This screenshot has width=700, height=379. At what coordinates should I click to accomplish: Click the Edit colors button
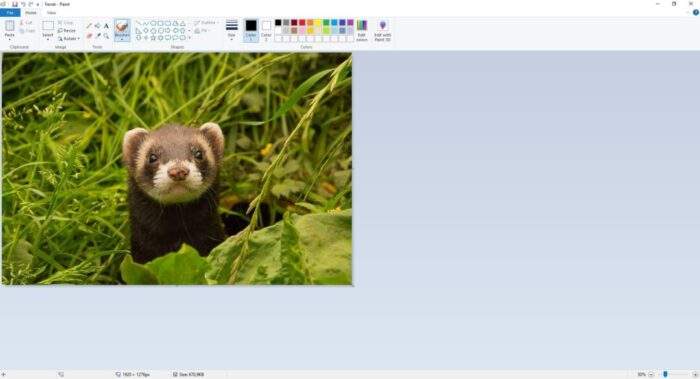(362, 30)
